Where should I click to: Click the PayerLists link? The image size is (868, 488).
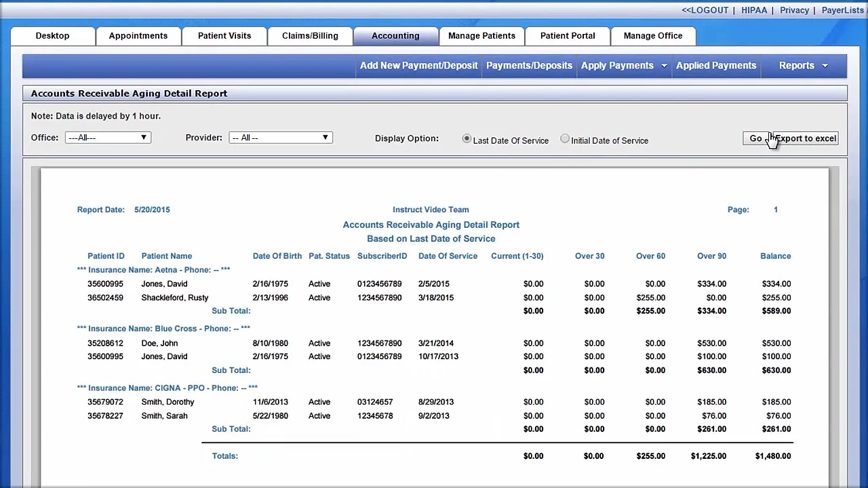click(842, 10)
